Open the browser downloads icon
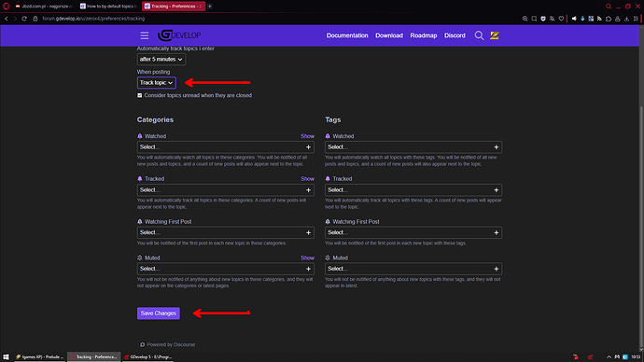644x362 pixels. point(627,19)
